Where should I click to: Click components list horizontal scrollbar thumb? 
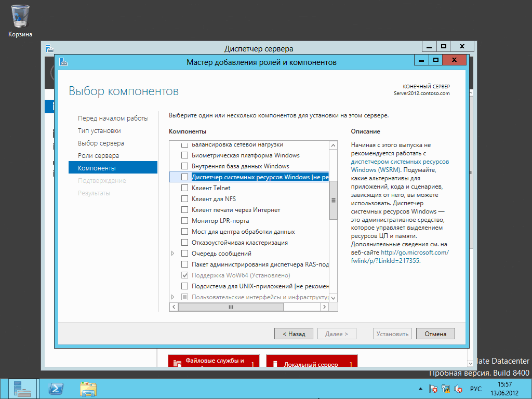pos(231,307)
